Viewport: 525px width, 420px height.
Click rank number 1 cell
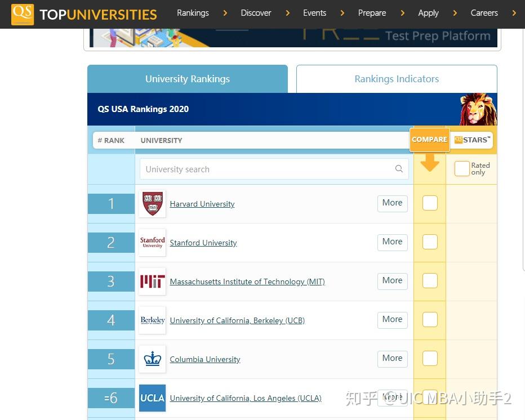tap(111, 203)
